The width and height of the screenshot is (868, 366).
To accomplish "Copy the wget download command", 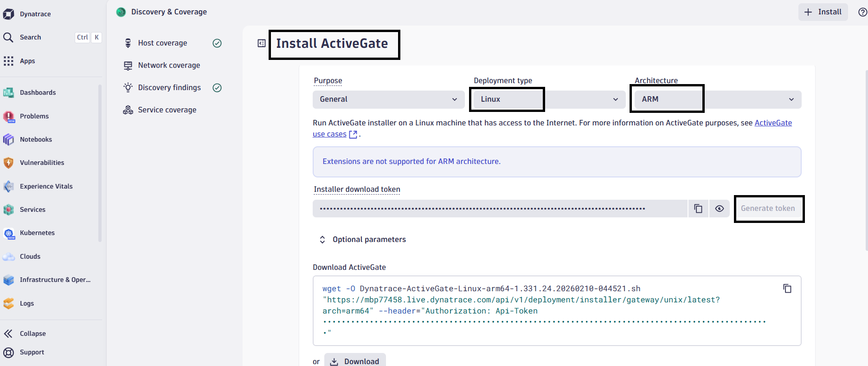I will click(787, 288).
